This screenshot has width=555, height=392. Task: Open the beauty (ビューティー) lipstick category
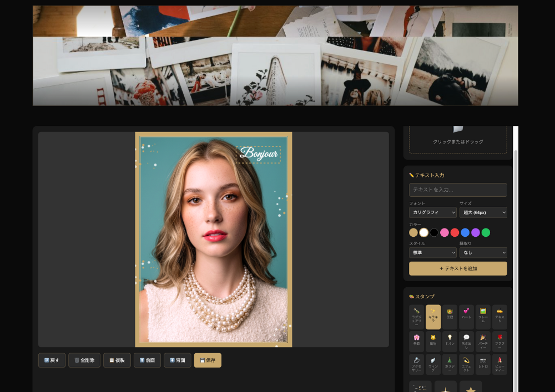(500, 364)
